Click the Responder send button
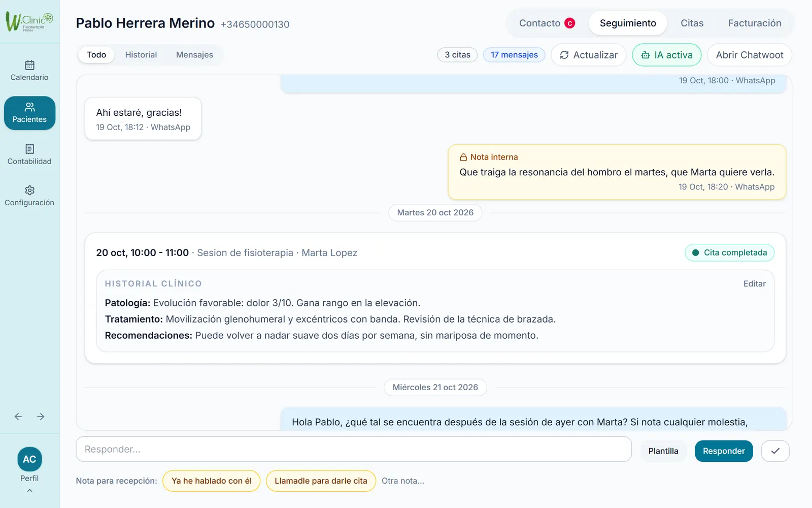 click(724, 451)
